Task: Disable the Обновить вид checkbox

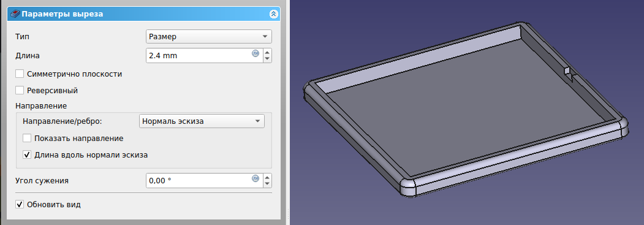Action: 20,204
